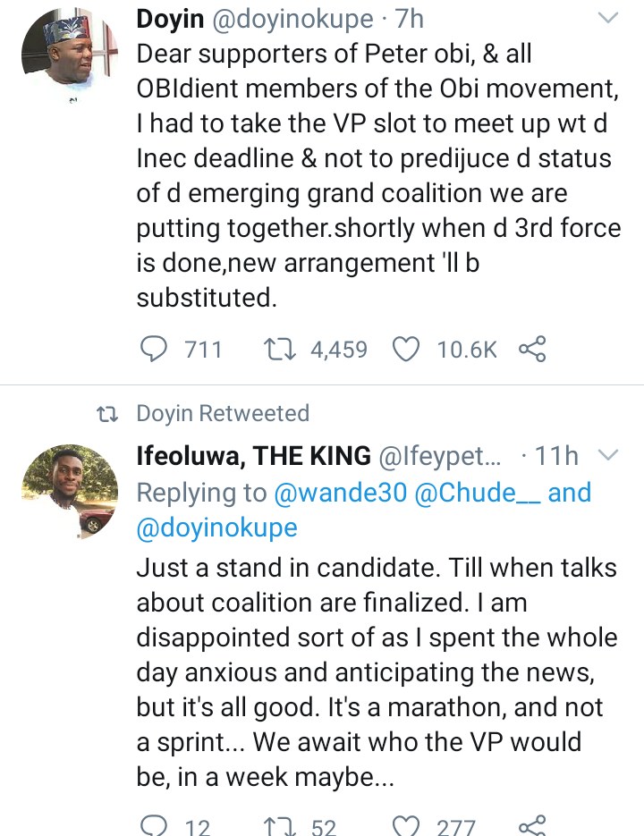Like Doyin's tweet with 10.6K likes
644x836 pixels.
point(407,350)
